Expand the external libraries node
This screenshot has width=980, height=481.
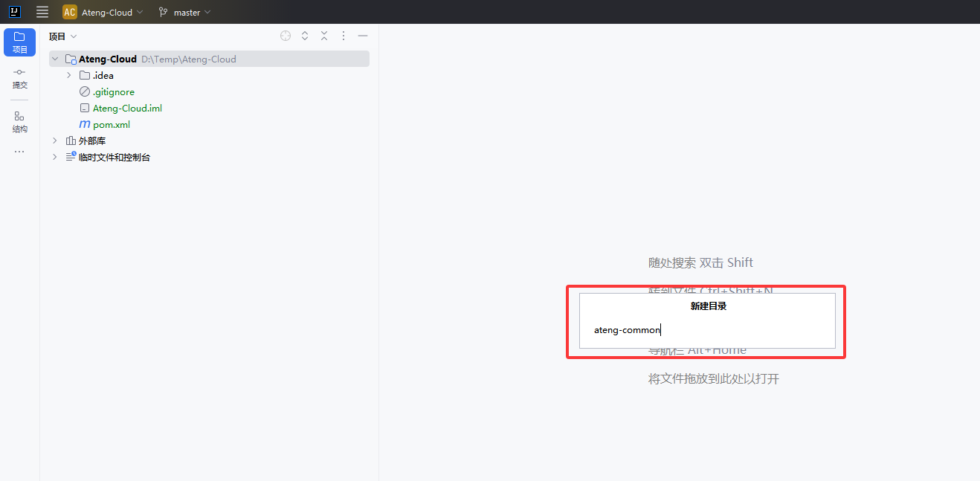(55, 141)
